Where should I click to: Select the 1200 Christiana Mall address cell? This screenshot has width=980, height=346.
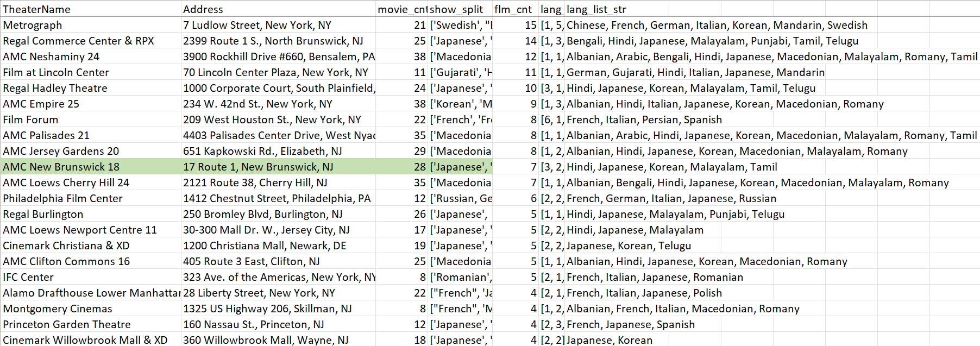(265, 246)
